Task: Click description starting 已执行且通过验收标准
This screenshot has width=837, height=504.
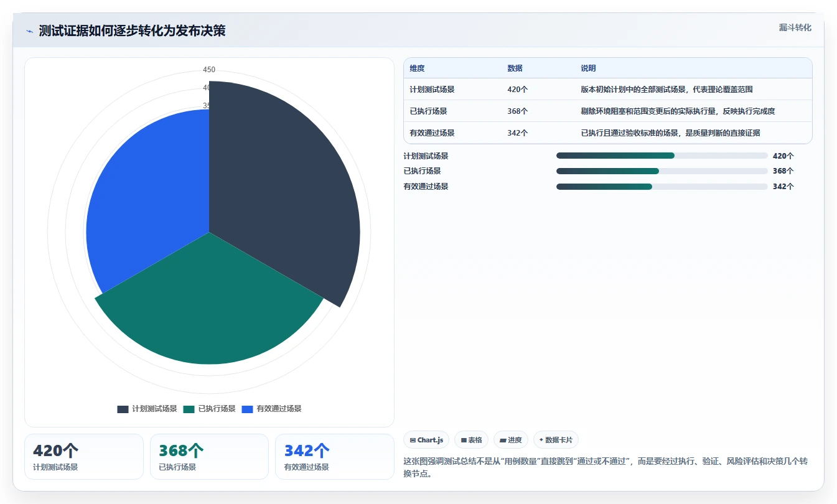Action: coord(670,133)
